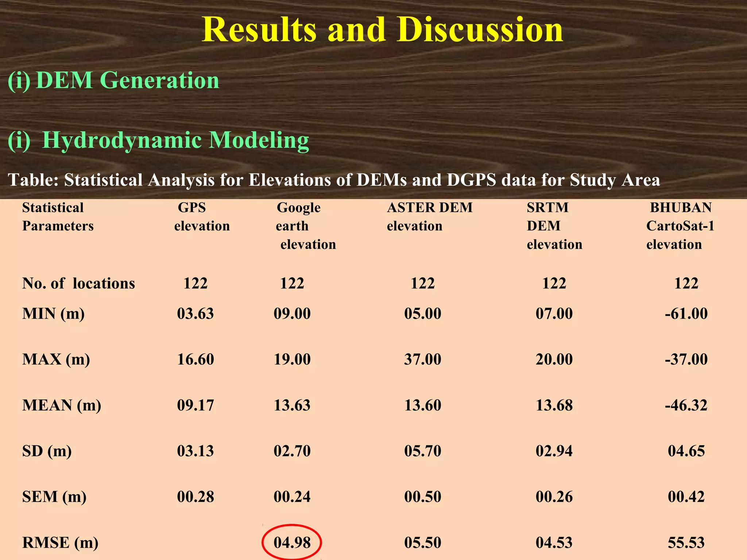Click SRTM maximum value 20.00
This screenshot has height=560, width=747.
coord(554,360)
